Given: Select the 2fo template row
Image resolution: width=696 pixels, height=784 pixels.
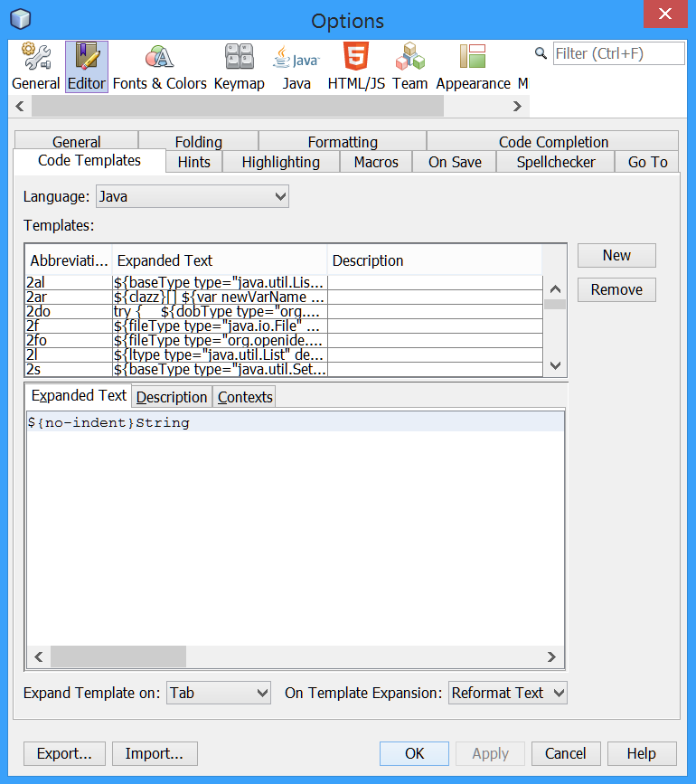Looking at the screenshot, I should click(283, 341).
